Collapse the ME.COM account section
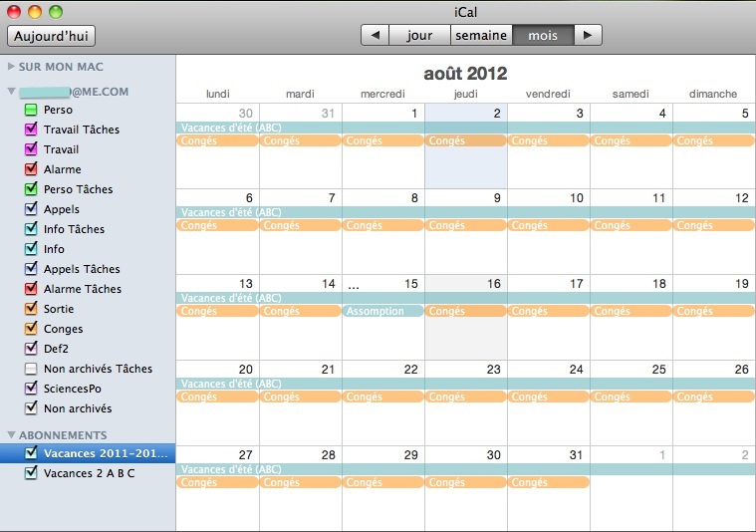756x532 pixels. [12, 91]
